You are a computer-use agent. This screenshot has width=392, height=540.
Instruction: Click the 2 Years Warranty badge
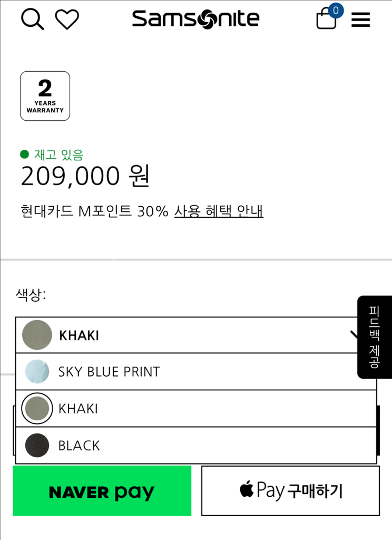[x=45, y=96]
